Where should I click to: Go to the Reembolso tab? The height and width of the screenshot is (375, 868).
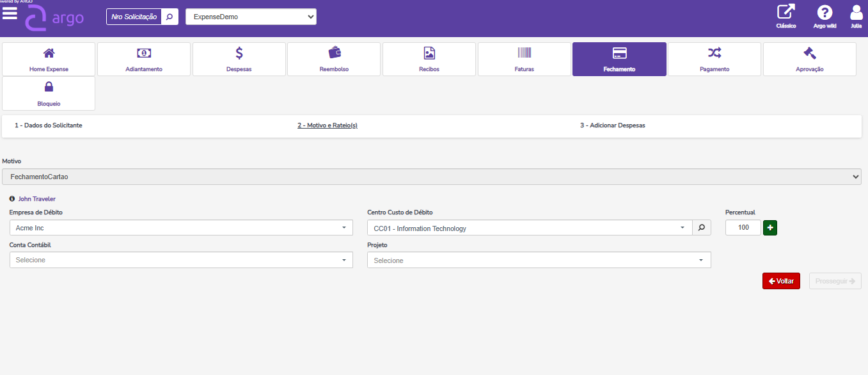(x=334, y=59)
